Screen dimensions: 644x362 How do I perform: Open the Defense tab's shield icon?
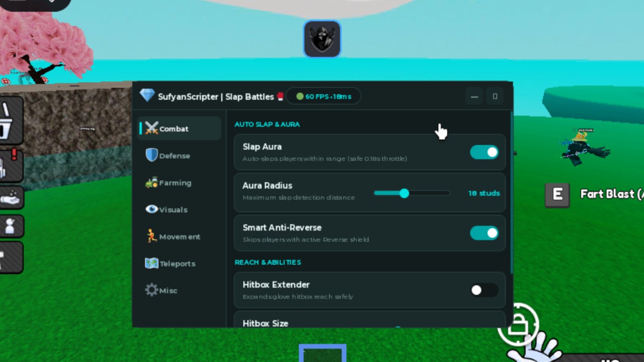[x=151, y=155]
